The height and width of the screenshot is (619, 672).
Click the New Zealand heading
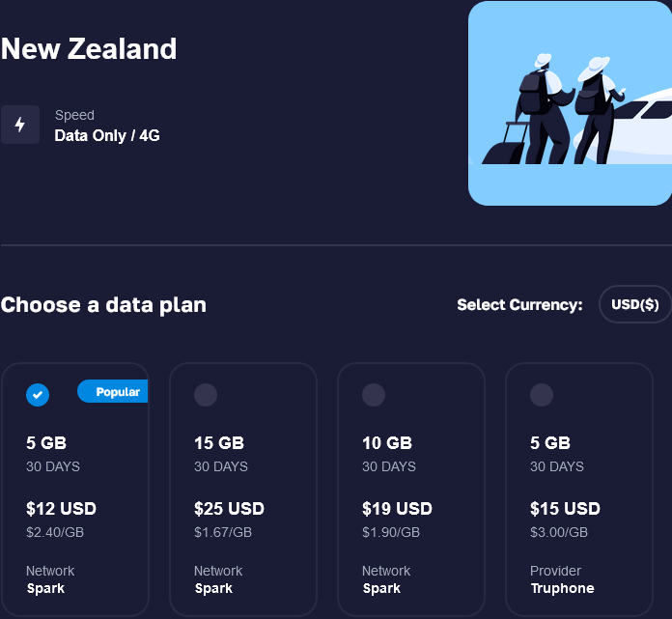[89, 48]
